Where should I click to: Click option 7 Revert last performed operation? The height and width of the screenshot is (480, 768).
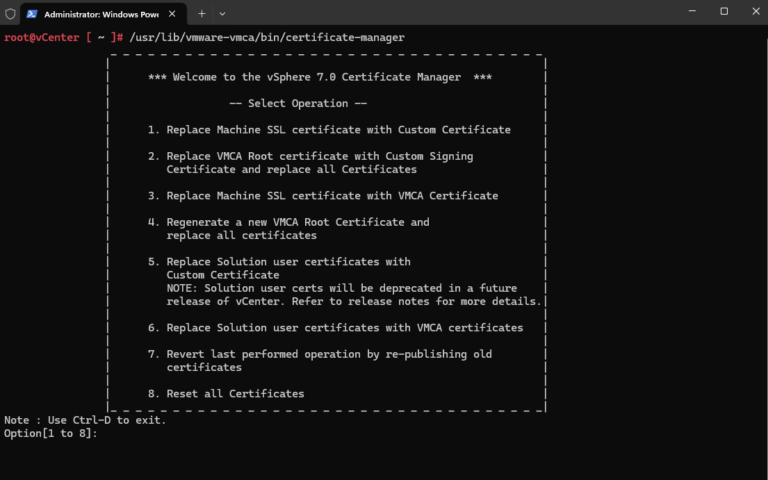click(320, 354)
